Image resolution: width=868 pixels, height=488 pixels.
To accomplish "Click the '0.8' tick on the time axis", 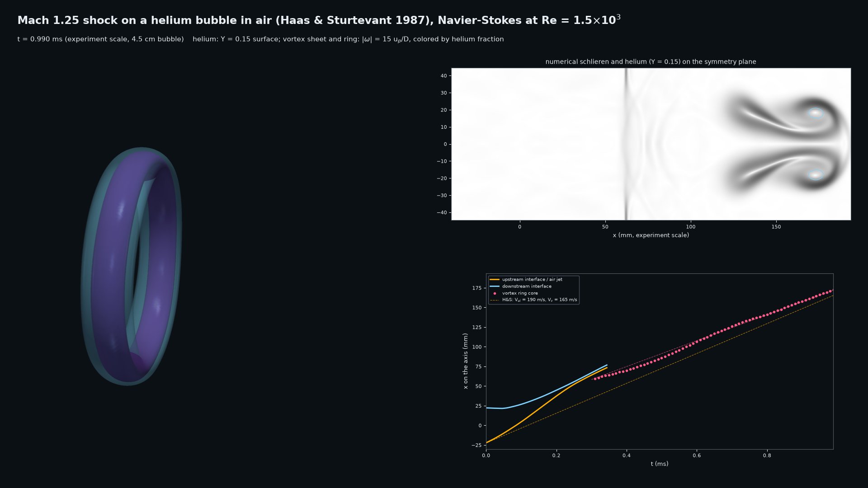I will click(767, 455).
